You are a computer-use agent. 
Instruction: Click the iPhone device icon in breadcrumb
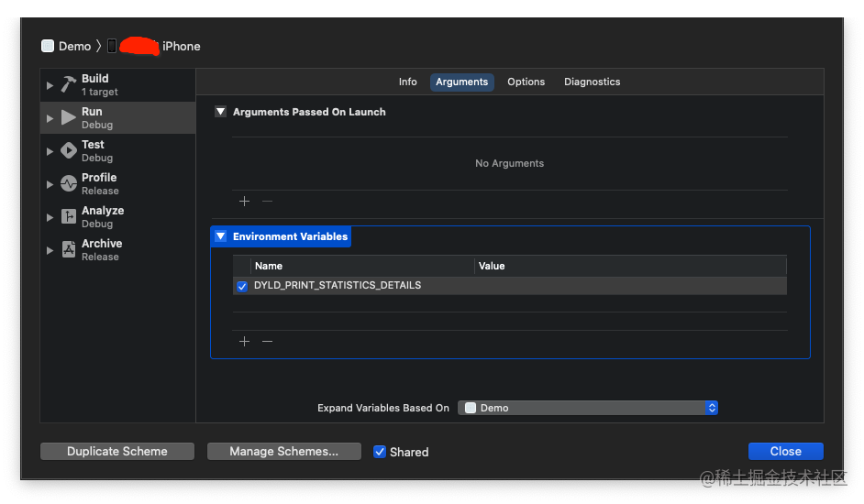click(112, 46)
